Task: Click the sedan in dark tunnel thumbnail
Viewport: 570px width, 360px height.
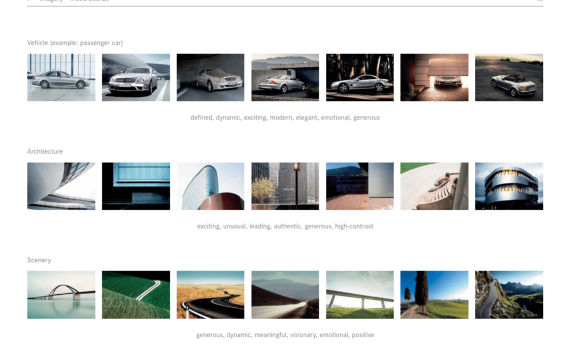Action: 210,77
